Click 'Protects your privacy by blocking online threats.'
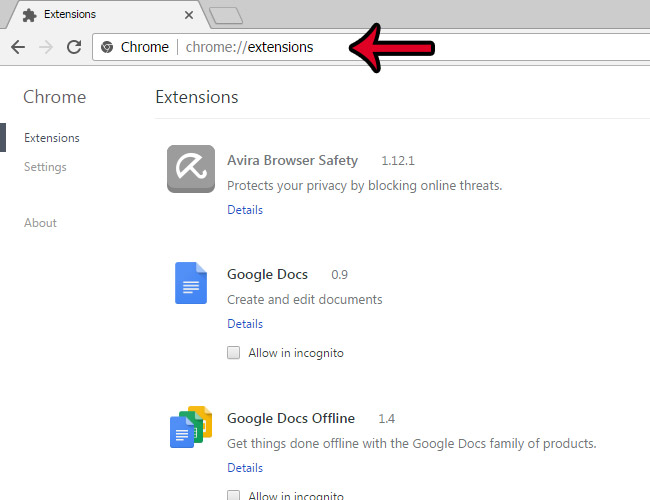 (x=364, y=185)
